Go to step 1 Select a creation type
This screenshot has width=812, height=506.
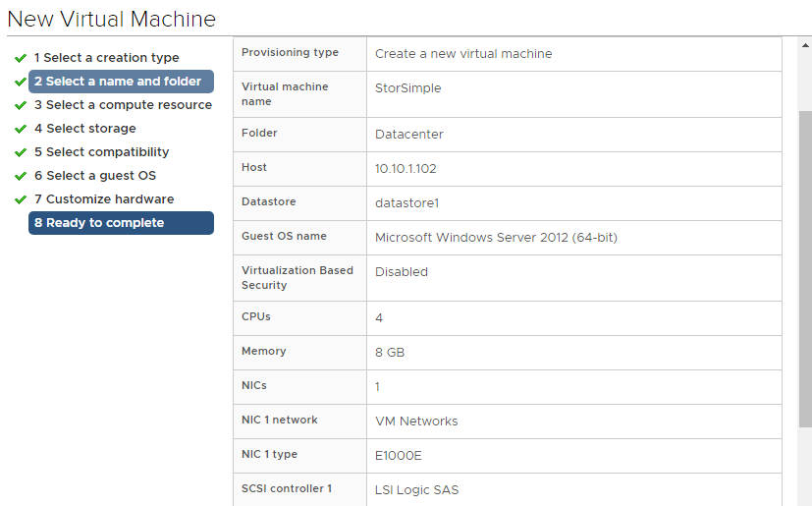(107, 58)
